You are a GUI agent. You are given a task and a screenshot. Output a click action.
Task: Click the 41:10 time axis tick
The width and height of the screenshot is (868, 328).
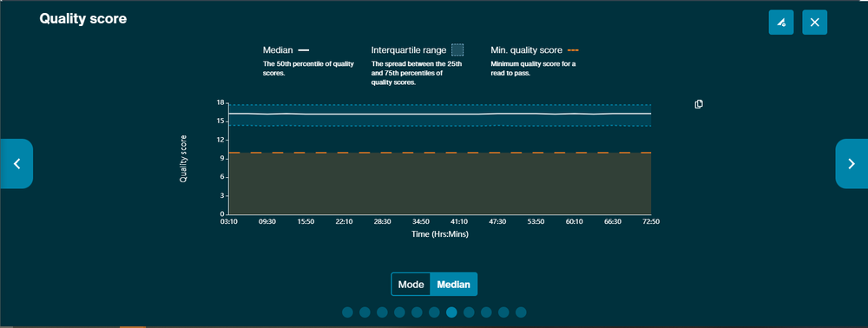coord(459,221)
